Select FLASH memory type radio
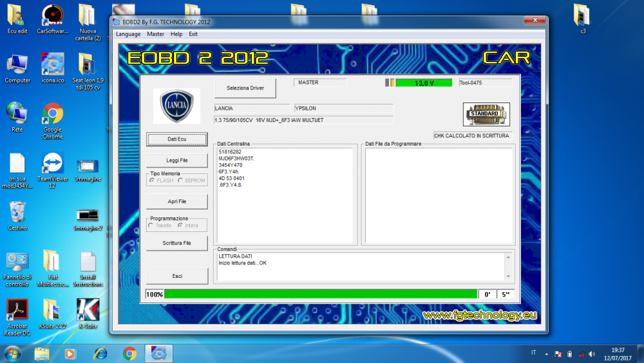The width and height of the screenshot is (644, 363). 152,181
